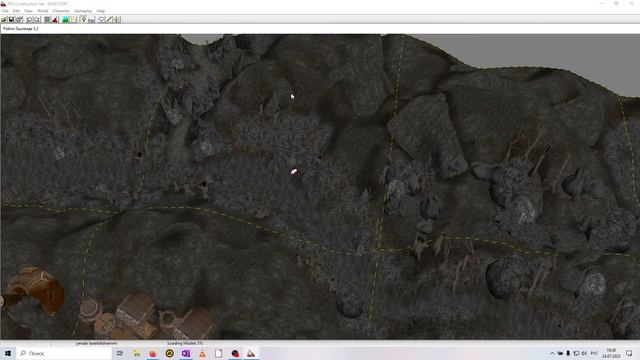This screenshot has height=360, width=640.
Task: Open the Edit menu
Action: tap(16, 11)
